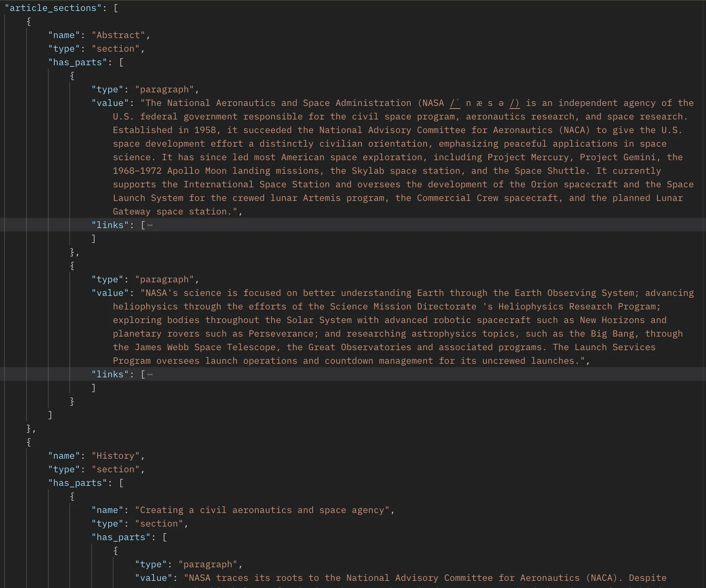Place cursor on 'Project Mercury' text
Viewport: 706px width, 588px height.
[528, 157]
